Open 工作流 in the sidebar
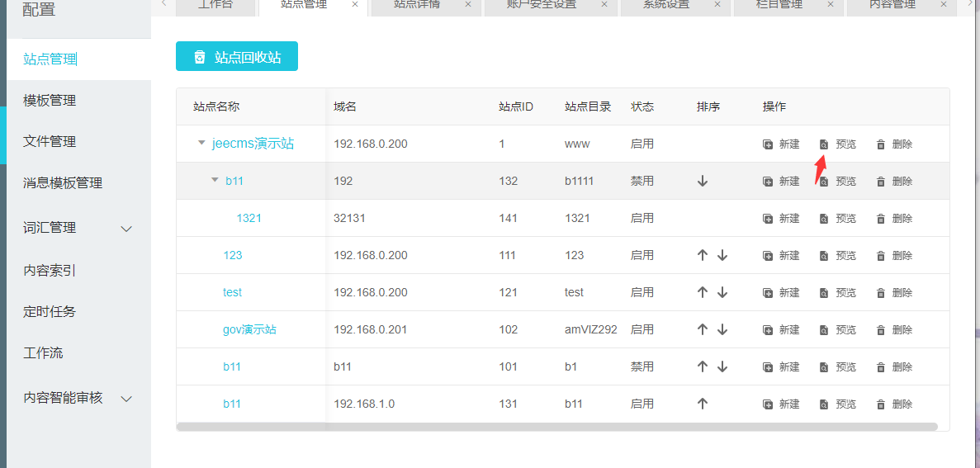Image resolution: width=980 pixels, height=468 pixels. pyautogui.click(x=43, y=353)
